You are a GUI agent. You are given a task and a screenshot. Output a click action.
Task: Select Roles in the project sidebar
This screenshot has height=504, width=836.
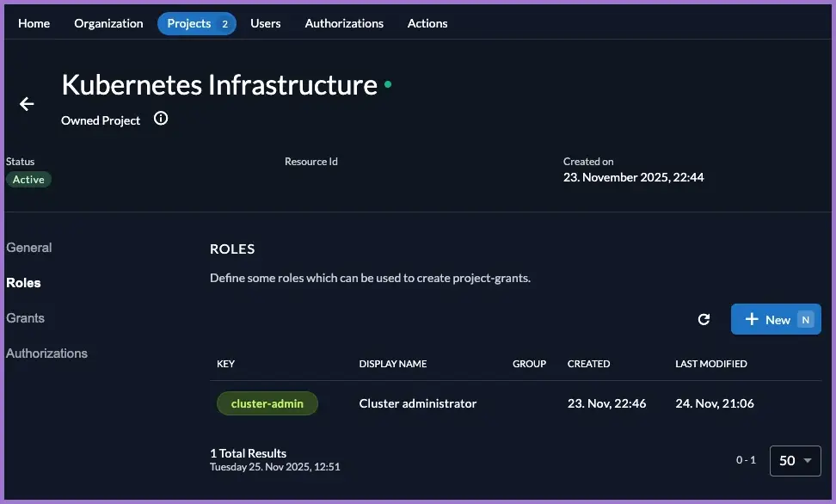23,283
